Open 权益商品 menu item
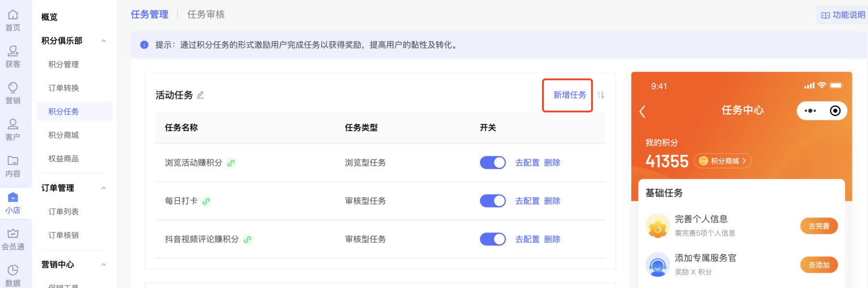 pos(64,159)
